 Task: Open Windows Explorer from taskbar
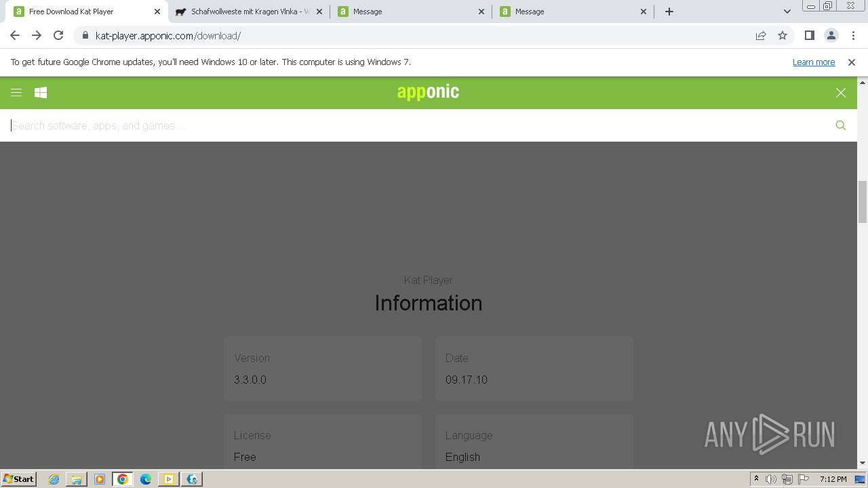(x=77, y=479)
